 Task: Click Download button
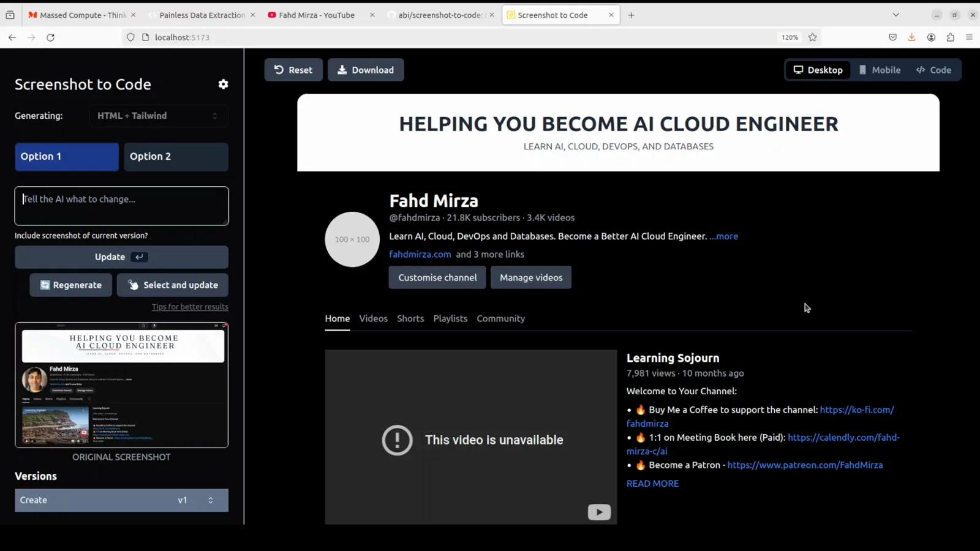(366, 70)
